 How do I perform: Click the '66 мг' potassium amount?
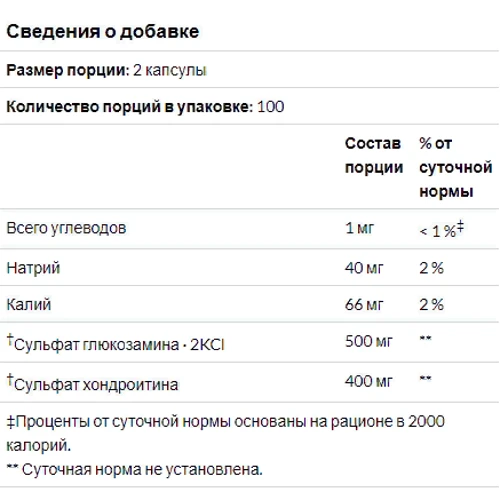364,305
